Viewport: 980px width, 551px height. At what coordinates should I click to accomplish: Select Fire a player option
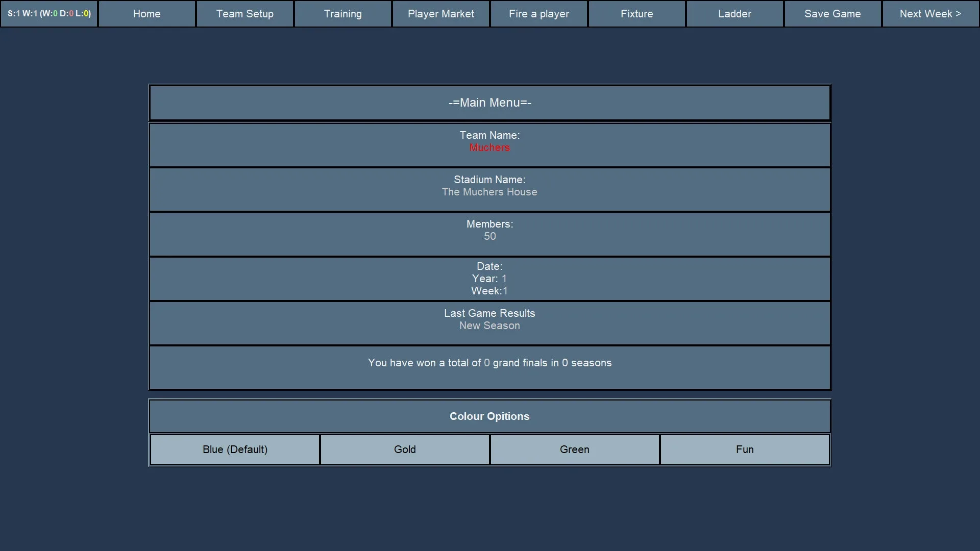point(538,14)
